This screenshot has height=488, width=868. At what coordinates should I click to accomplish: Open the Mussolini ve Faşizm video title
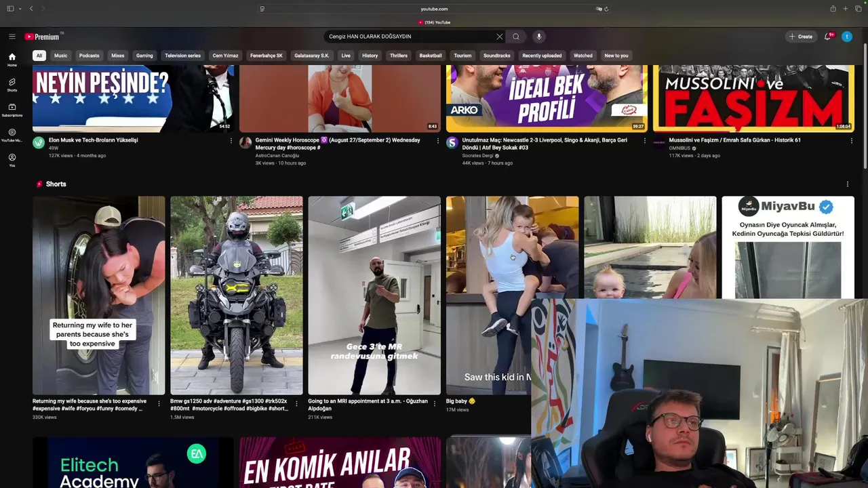point(734,140)
